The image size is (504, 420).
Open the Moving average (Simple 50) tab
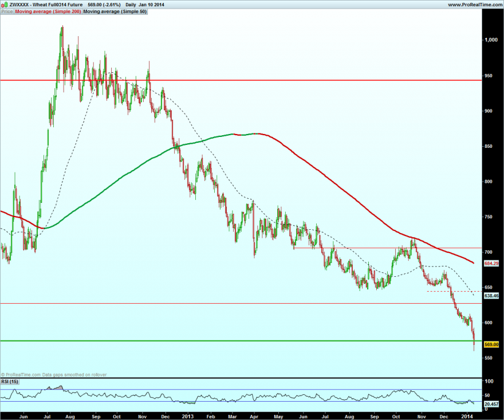pyautogui.click(x=115, y=11)
